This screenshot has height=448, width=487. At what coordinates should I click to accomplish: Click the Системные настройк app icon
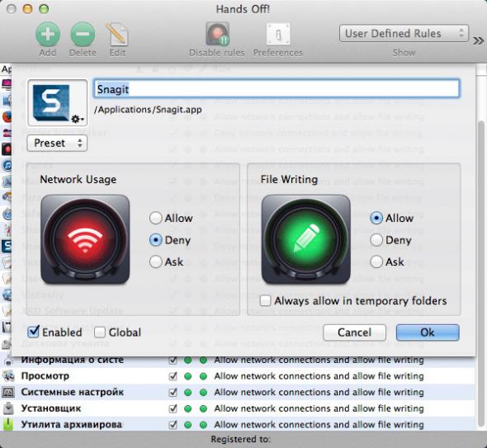pos(8,393)
